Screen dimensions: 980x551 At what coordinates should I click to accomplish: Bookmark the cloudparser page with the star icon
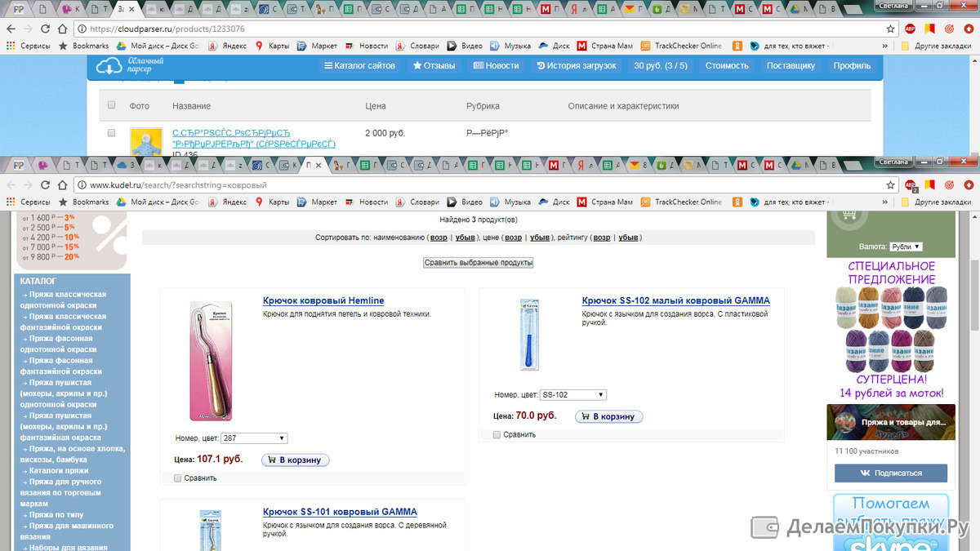[x=891, y=29]
